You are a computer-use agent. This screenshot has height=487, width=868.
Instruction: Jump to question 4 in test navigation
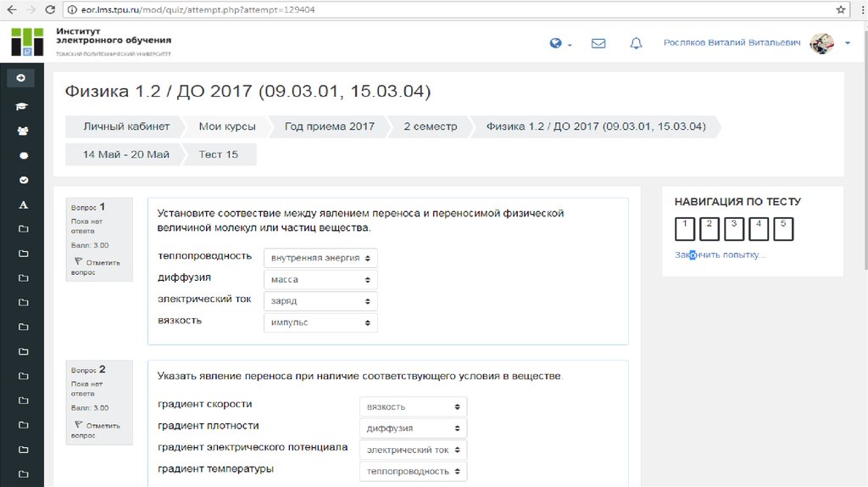pos(759,229)
